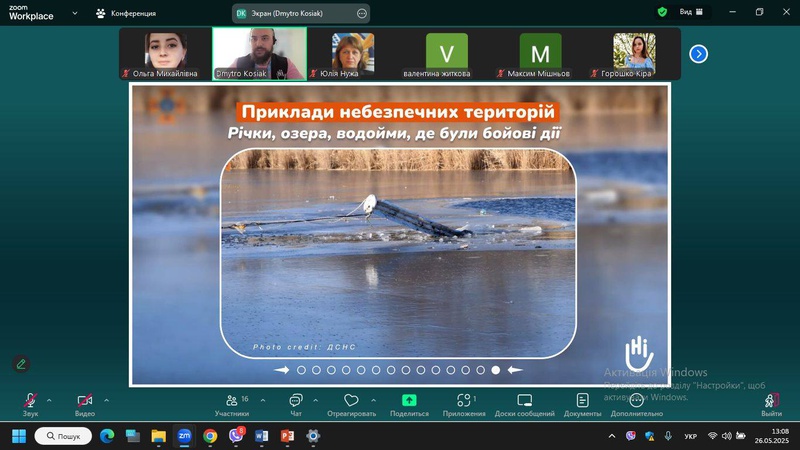Expand audio options arrow next to Звук
This screenshot has height=450, width=800.
tap(49, 401)
